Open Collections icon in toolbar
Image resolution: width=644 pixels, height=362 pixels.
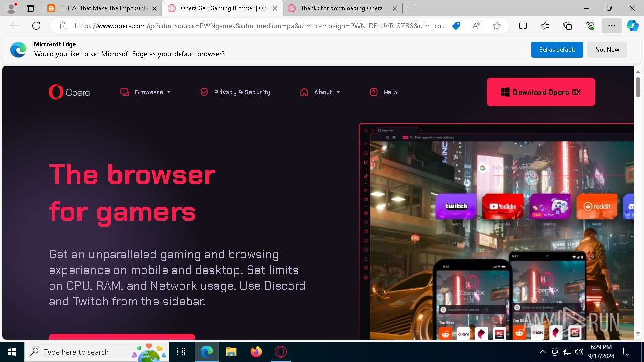click(568, 26)
